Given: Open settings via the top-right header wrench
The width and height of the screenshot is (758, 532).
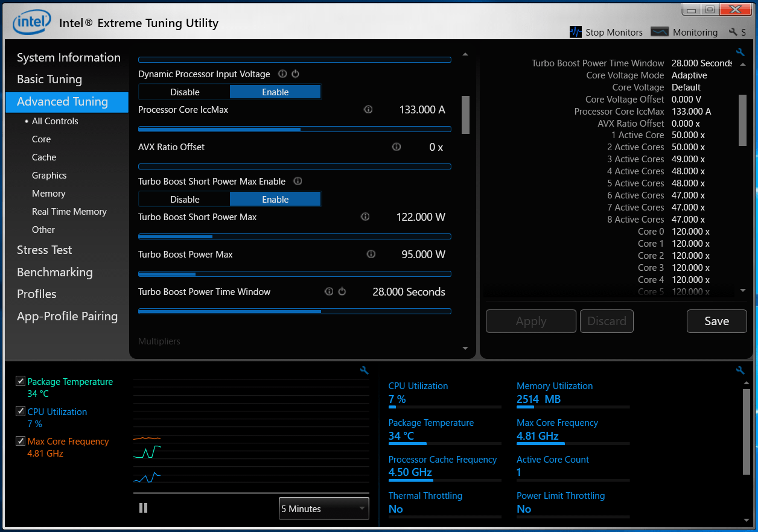Looking at the screenshot, I should 733,32.
